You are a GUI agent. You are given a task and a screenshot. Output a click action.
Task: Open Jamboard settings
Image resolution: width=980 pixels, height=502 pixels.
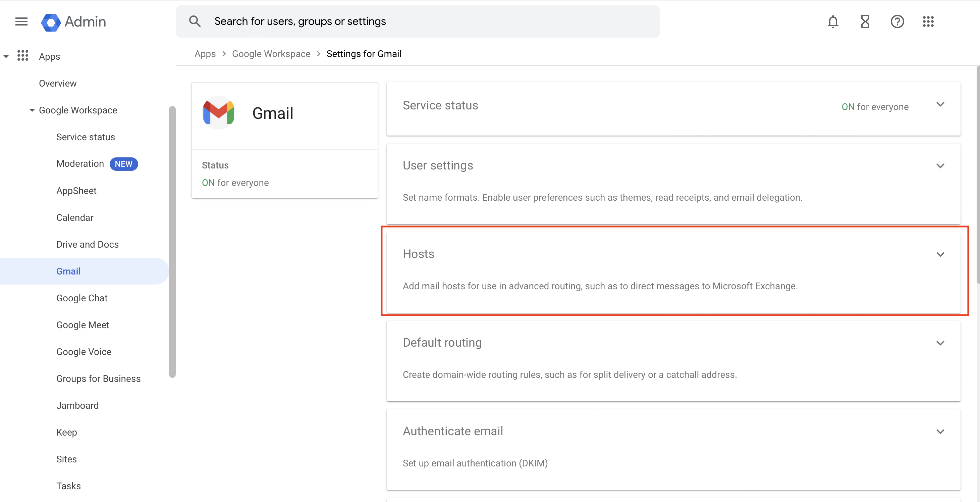pyautogui.click(x=77, y=405)
